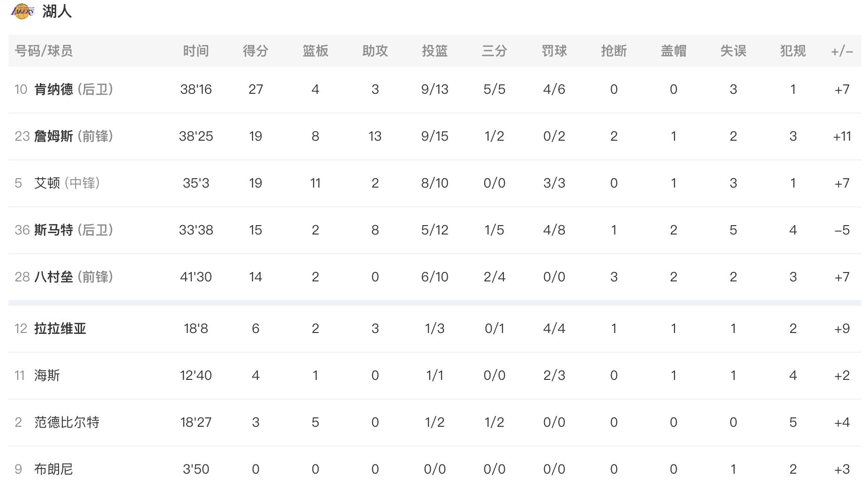Click the +/- column header
868x484 pixels.
pos(842,51)
